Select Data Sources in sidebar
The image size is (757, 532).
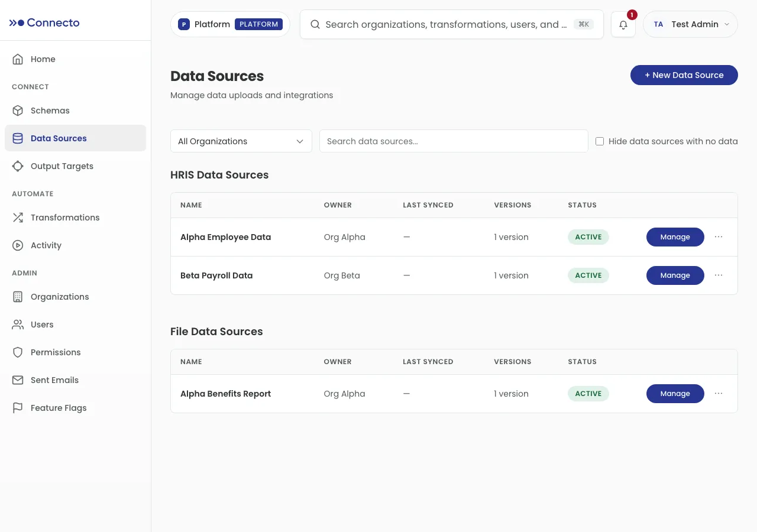click(x=75, y=138)
